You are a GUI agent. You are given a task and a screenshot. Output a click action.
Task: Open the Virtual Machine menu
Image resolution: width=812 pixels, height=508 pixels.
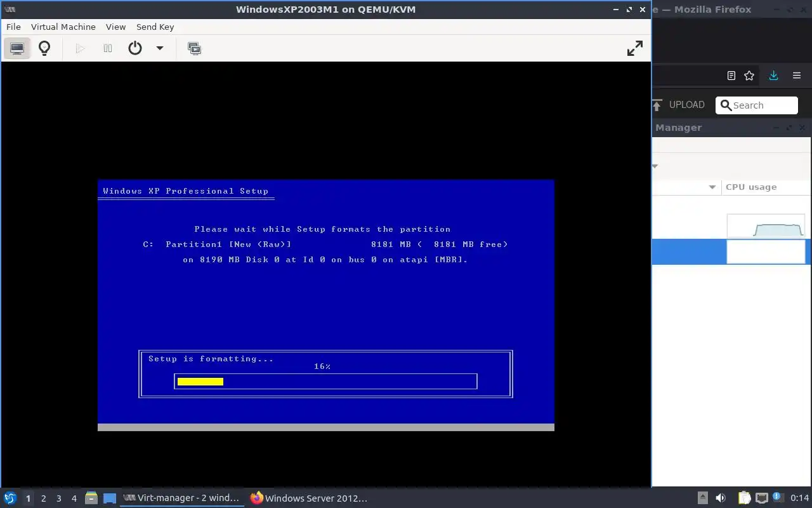63,27
